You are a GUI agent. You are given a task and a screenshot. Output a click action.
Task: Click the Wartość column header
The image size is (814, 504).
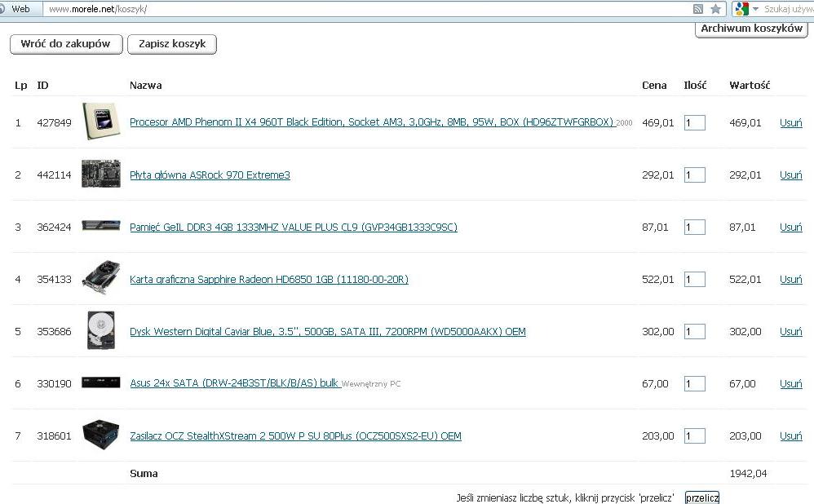pos(750,85)
